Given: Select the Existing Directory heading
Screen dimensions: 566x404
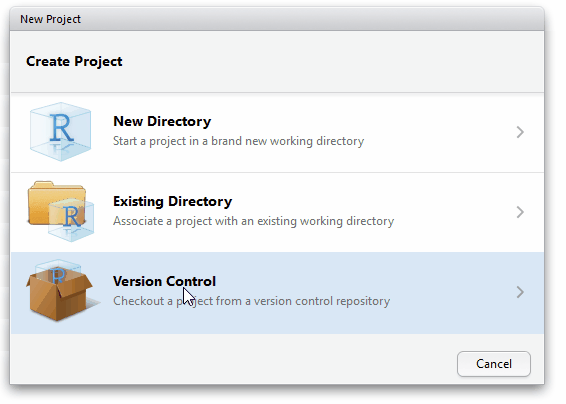Looking at the screenshot, I should pos(173,201).
